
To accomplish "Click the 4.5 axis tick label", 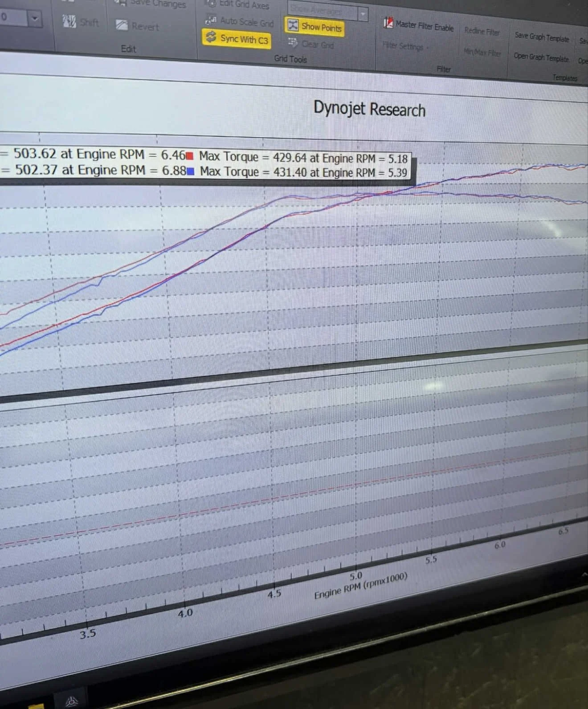I will coord(274,594).
